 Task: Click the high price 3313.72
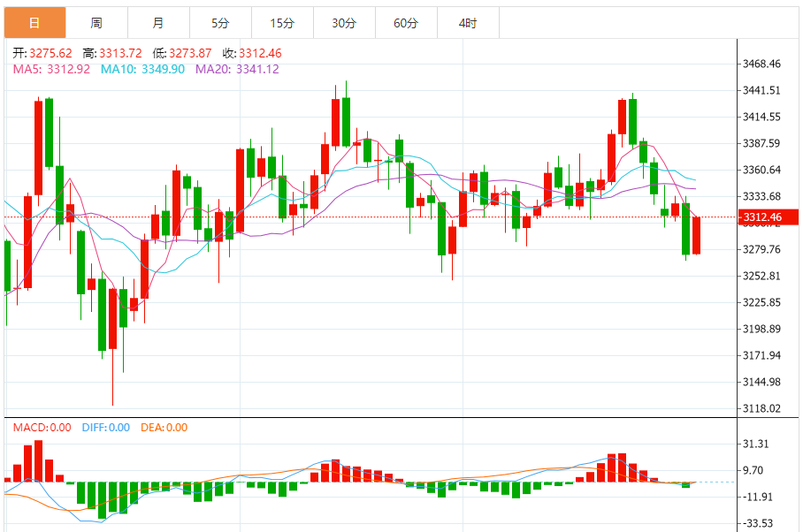click(120, 53)
